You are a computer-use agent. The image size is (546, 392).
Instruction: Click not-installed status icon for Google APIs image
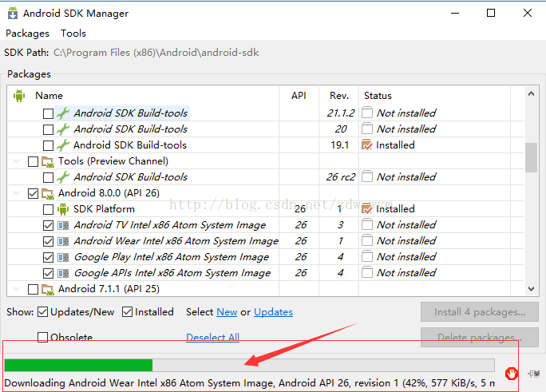click(367, 272)
